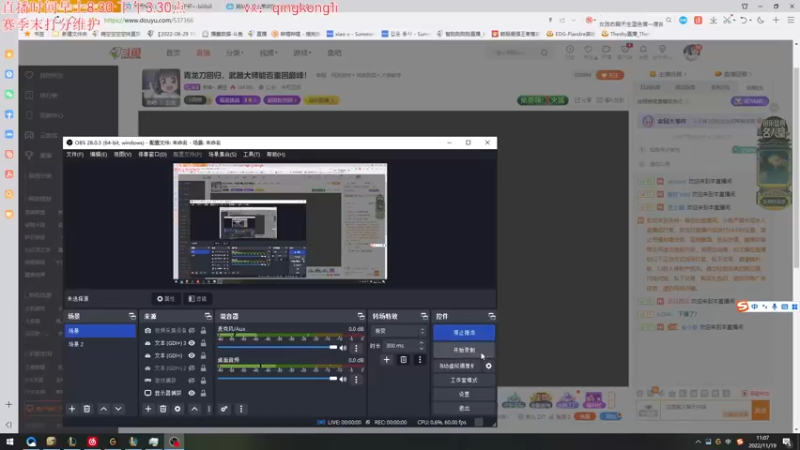Open the 文件(F) menu in OBS
This screenshot has height=450, width=800.
74,154
